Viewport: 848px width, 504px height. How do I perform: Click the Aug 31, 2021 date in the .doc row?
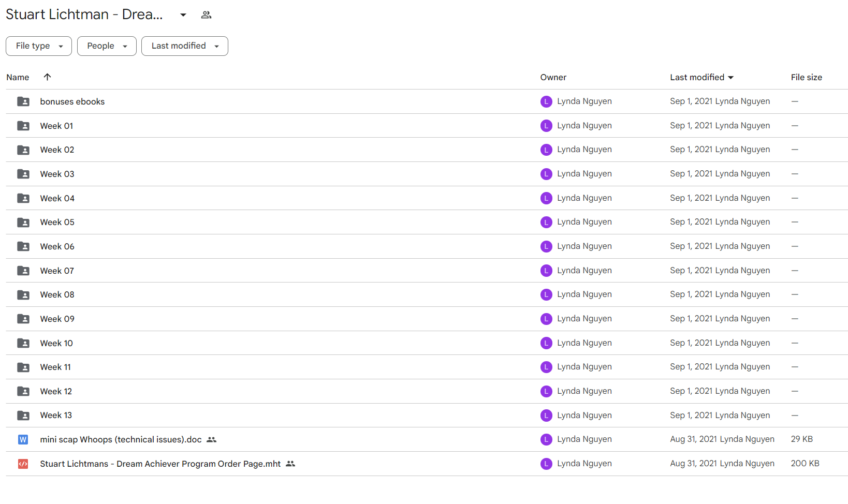[693, 439]
